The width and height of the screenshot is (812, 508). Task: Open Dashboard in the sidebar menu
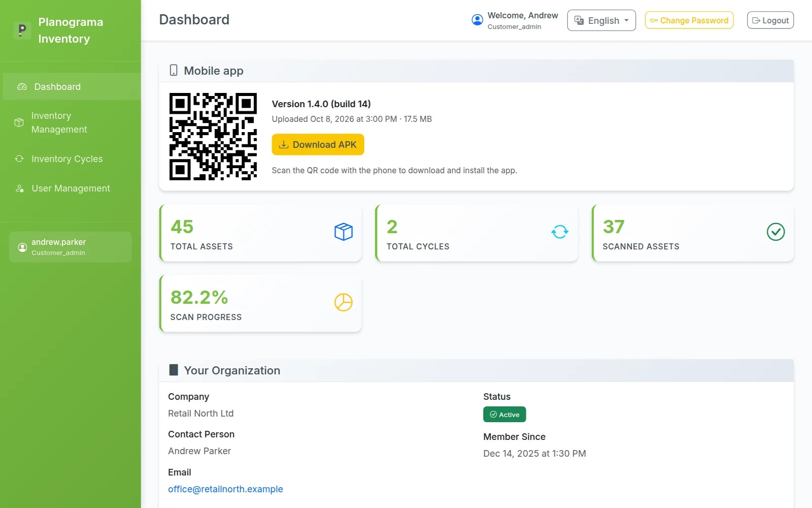(72, 86)
